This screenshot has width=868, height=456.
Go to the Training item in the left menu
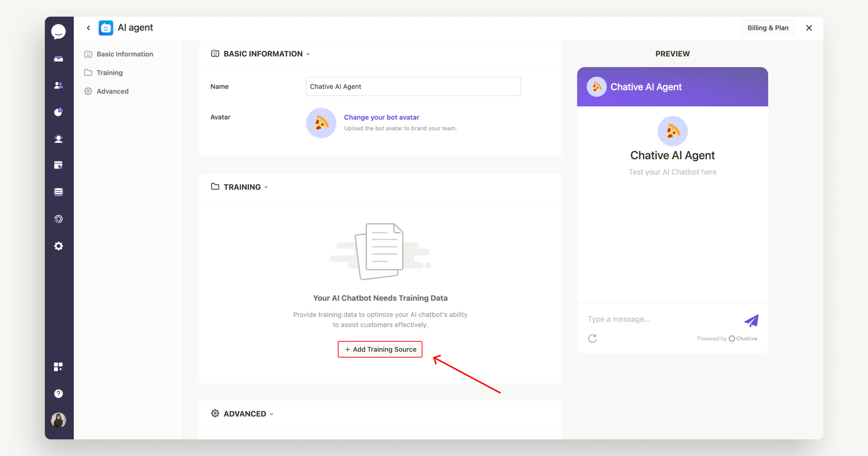click(x=109, y=73)
